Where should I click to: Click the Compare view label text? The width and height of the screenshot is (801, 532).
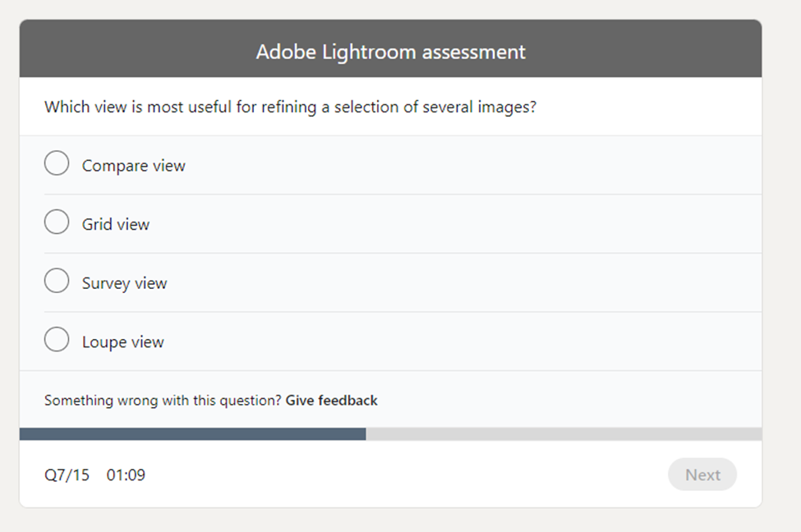tap(133, 165)
